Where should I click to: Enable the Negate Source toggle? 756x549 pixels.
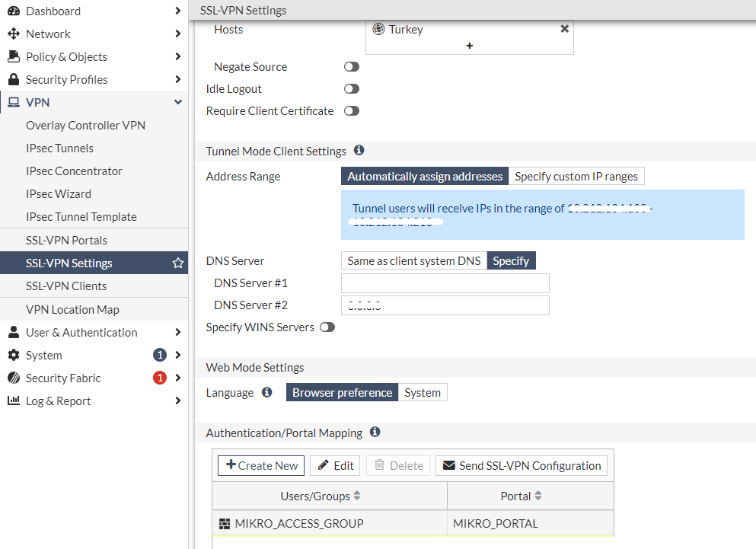click(351, 67)
